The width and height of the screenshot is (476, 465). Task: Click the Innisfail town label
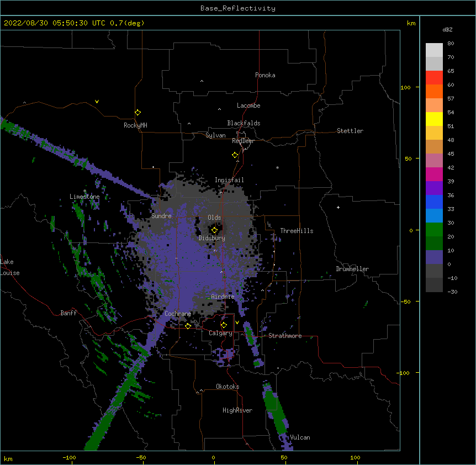[229, 180]
